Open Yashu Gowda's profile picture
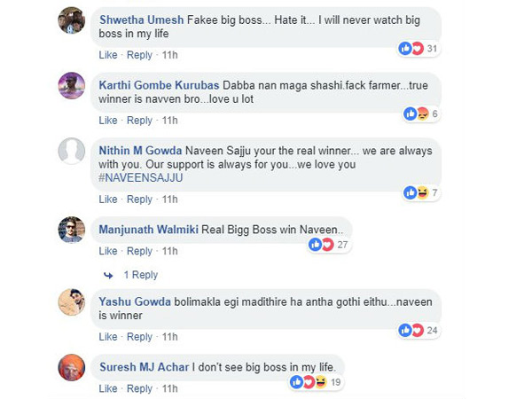The image size is (532, 399). [x=71, y=302]
